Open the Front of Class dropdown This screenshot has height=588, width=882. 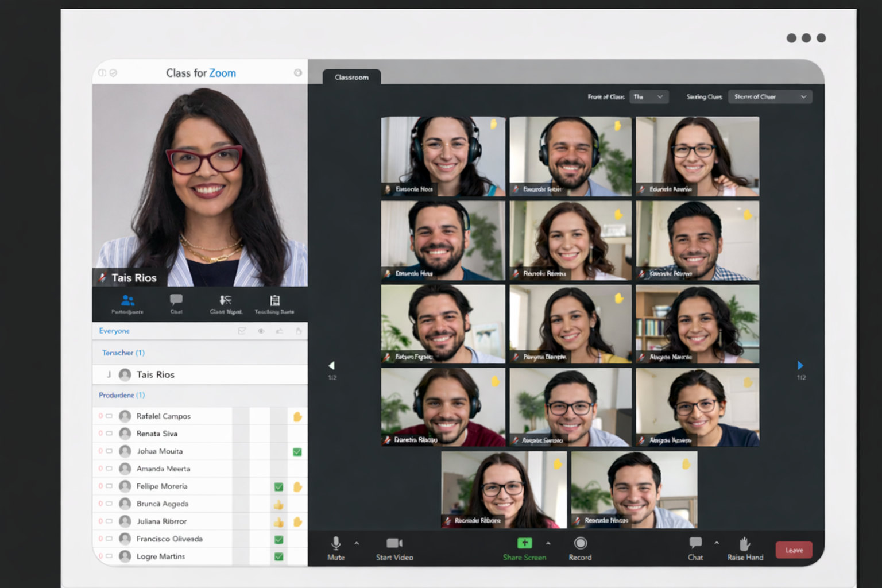(648, 97)
